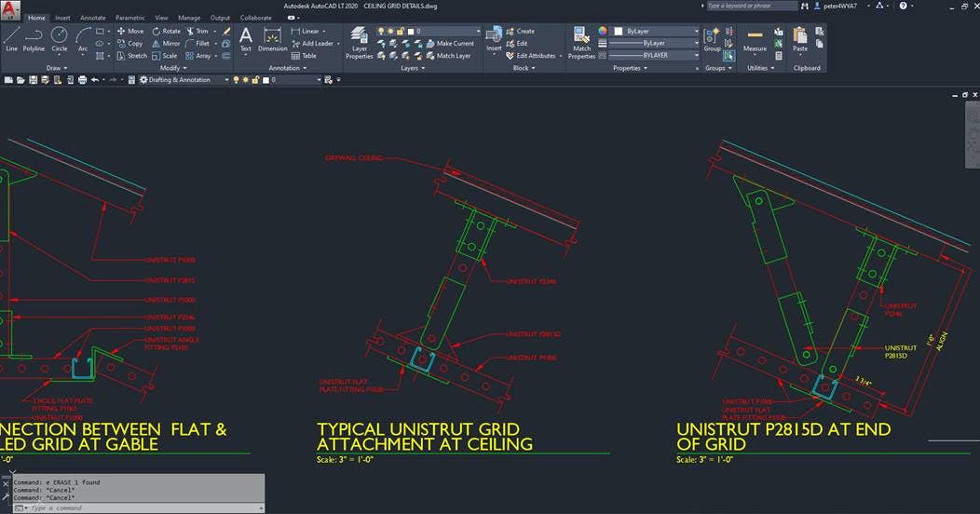980x514 pixels.
Task: Click the object color wheel in Properties panel
Action: click(603, 31)
